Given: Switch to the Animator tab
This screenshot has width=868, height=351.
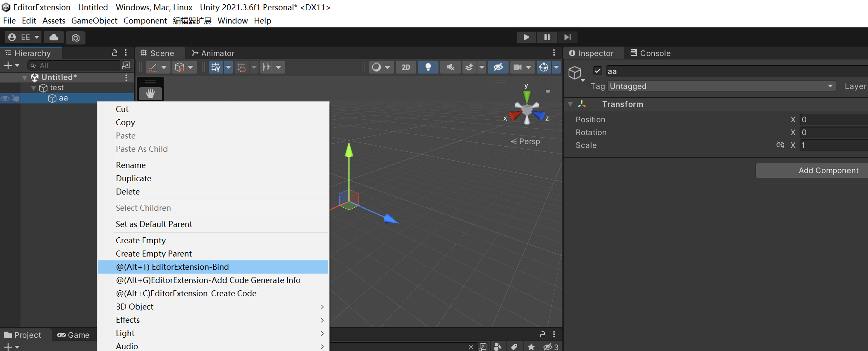Looking at the screenshot, I should coord(213,53).
